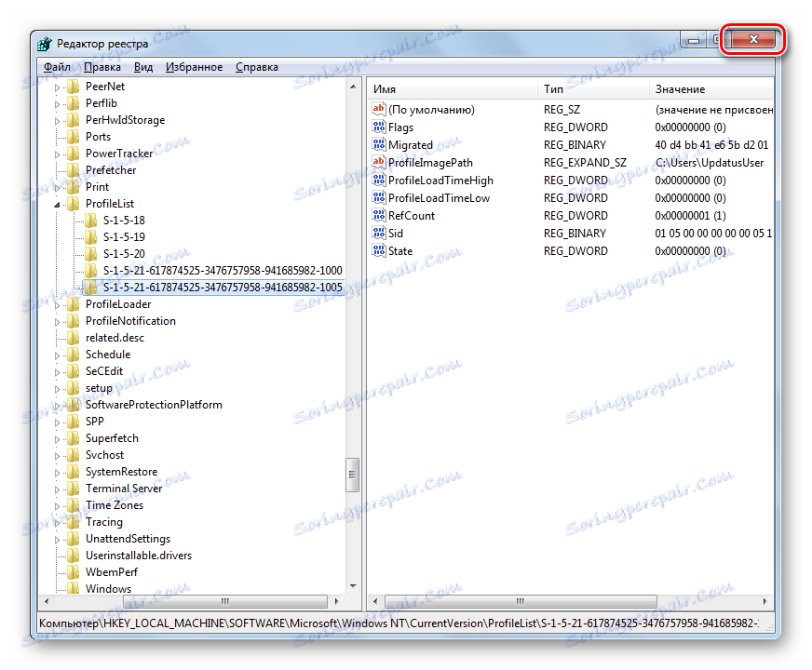Click the default value string icon
This screenshot has width=812, height=670.
(x=379, y=109)
